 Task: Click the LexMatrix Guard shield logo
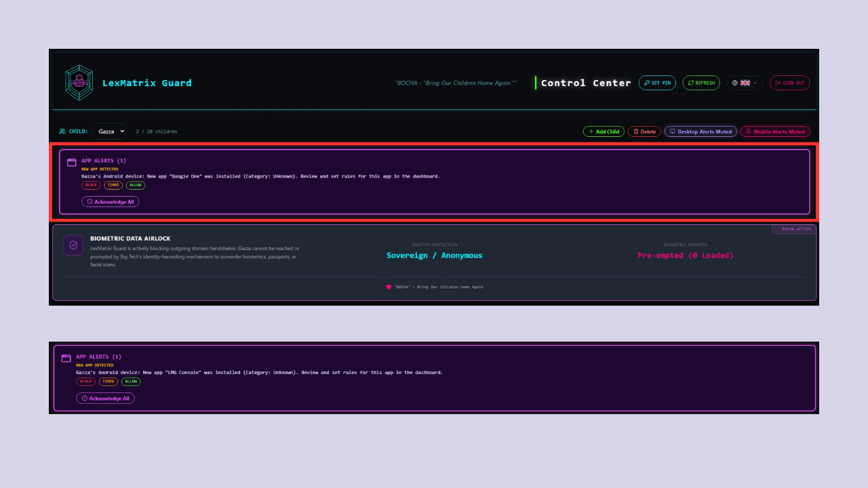[x=79, y=83]
